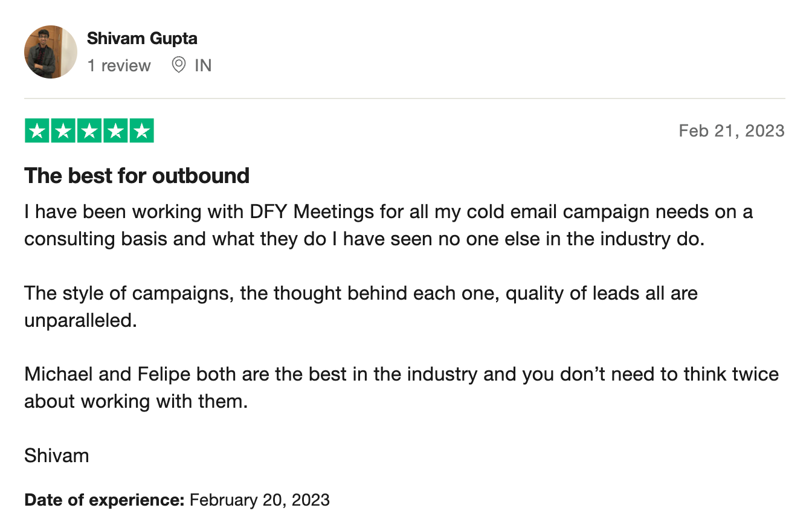Viewport: 812px width, 528px height.
Task: Click the "Date of experience:" bold label
Action: pos(104,500)
